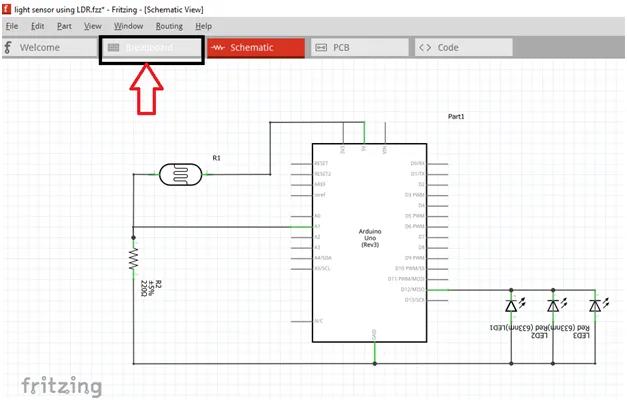Open the Part menu

click(64, 26)
